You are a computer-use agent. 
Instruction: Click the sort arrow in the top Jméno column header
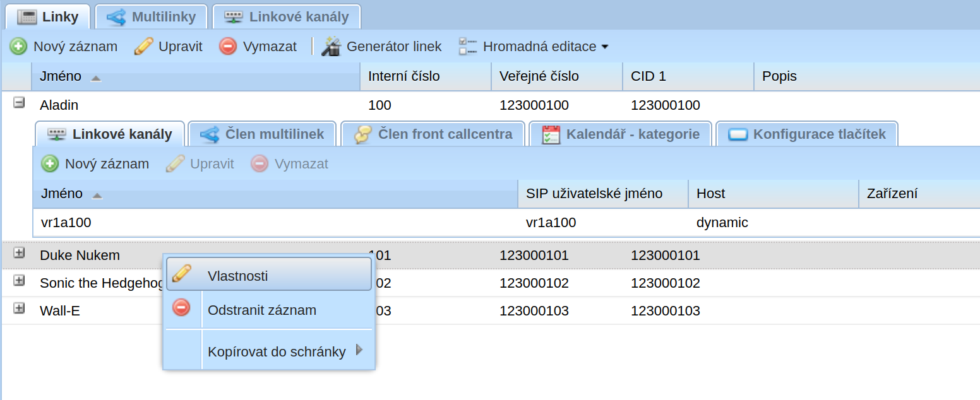pos(95,78)
